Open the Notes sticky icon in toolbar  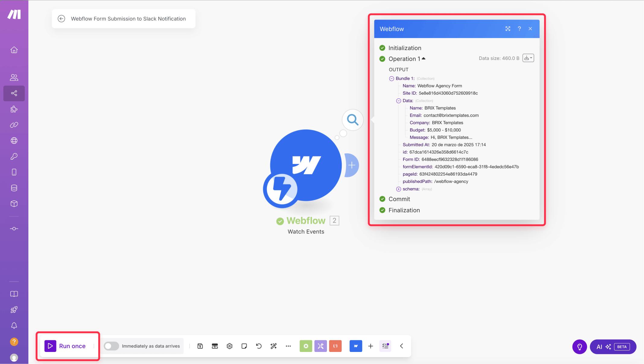click(x=244, y=346)
